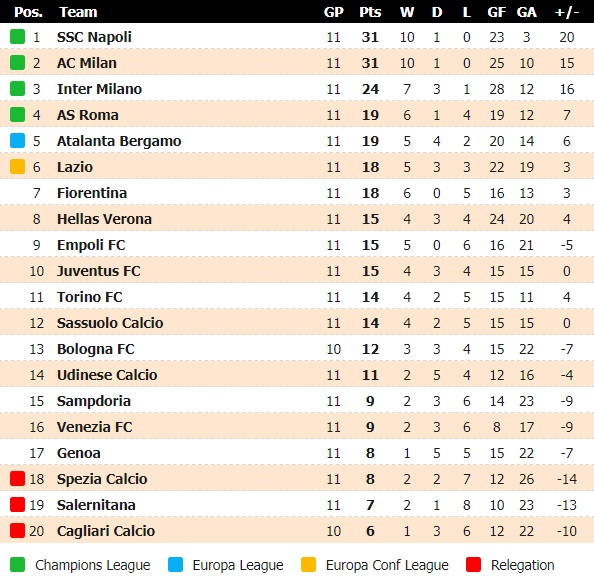Open the Hellas Verona team link
Screen dimensions: 594x586
(x=104, y=219)
